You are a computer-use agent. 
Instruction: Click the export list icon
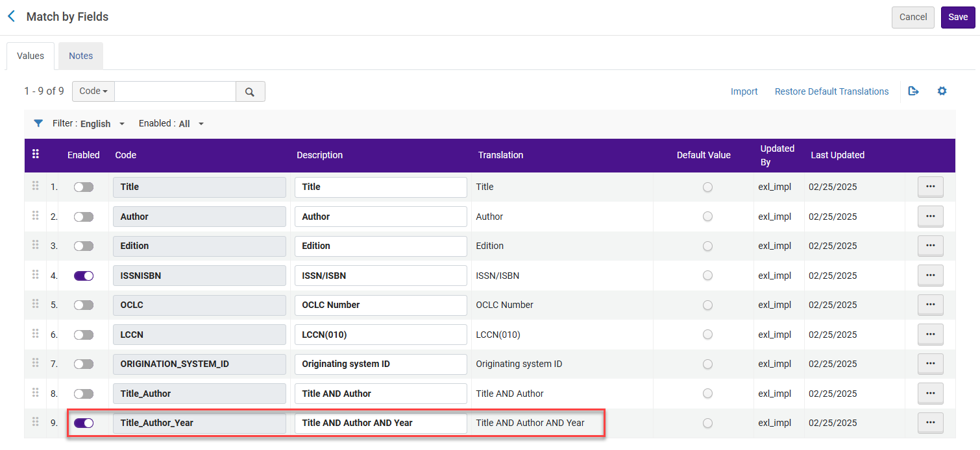913,91
